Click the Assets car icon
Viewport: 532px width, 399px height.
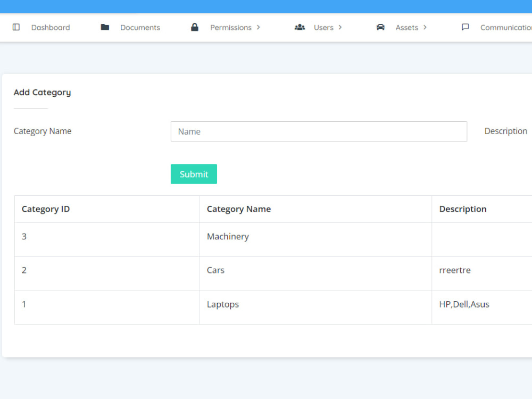[x=381, y=27]
